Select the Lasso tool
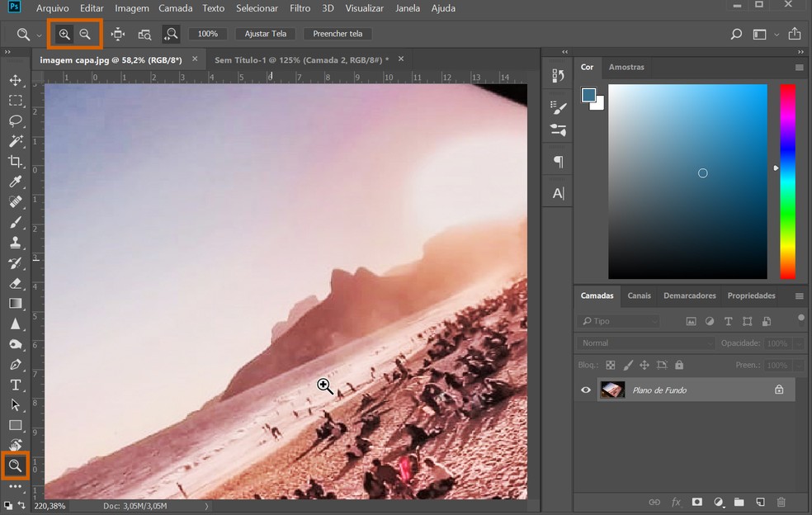812x515 pixels. 15,120
